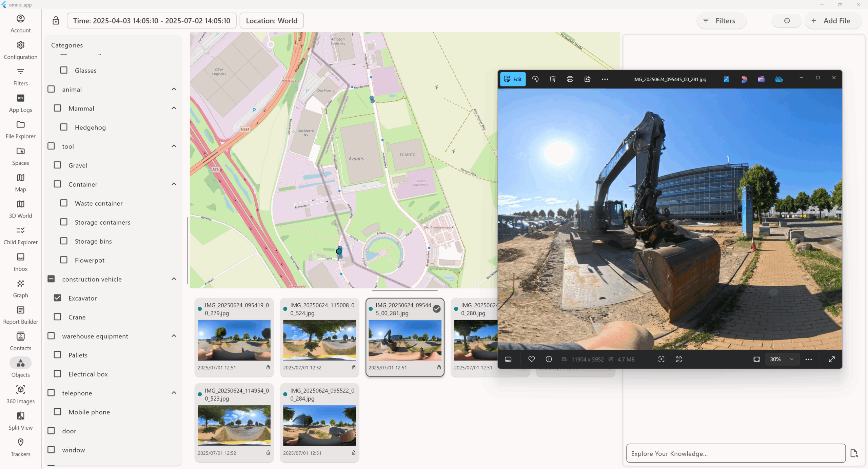
Task: Open the Account page in the sidebar
Action: pos(21,24)
